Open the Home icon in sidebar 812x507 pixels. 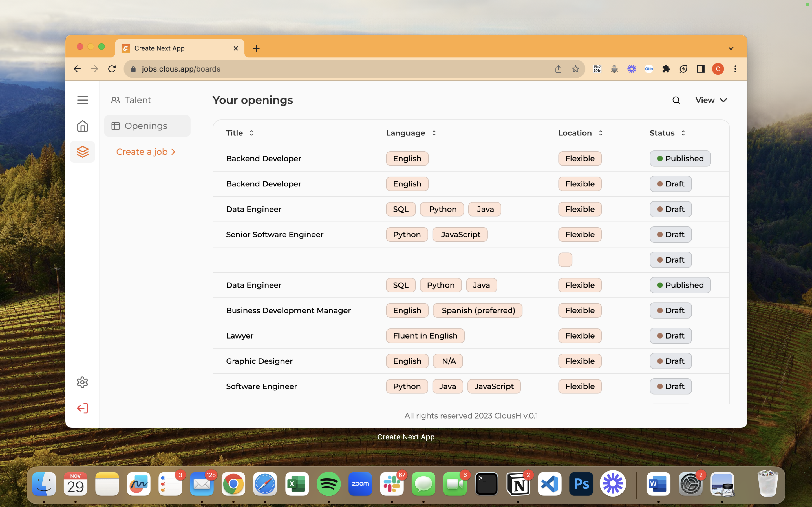[83, 126]
